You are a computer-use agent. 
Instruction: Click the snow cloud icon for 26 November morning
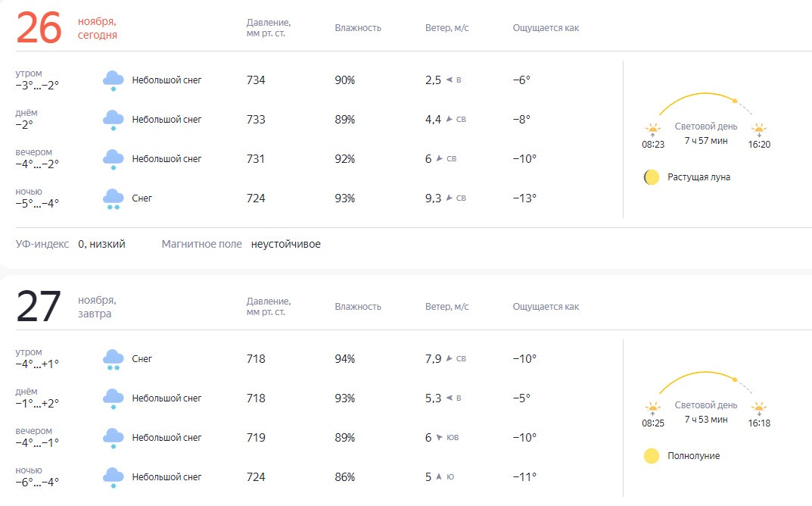114,81
